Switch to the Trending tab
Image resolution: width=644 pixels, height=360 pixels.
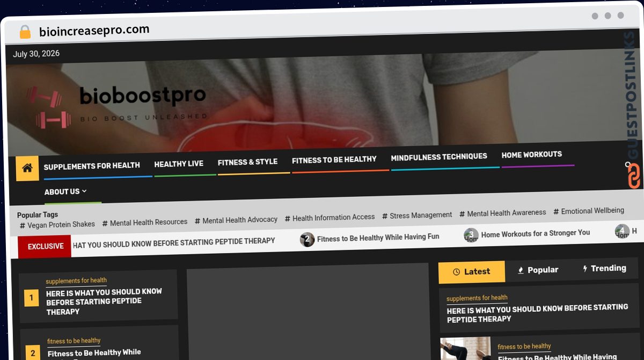click(604, 268)
